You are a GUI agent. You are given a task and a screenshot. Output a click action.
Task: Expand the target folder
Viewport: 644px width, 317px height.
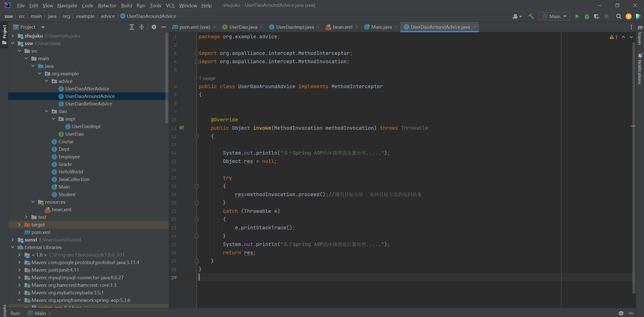(19, 225)
